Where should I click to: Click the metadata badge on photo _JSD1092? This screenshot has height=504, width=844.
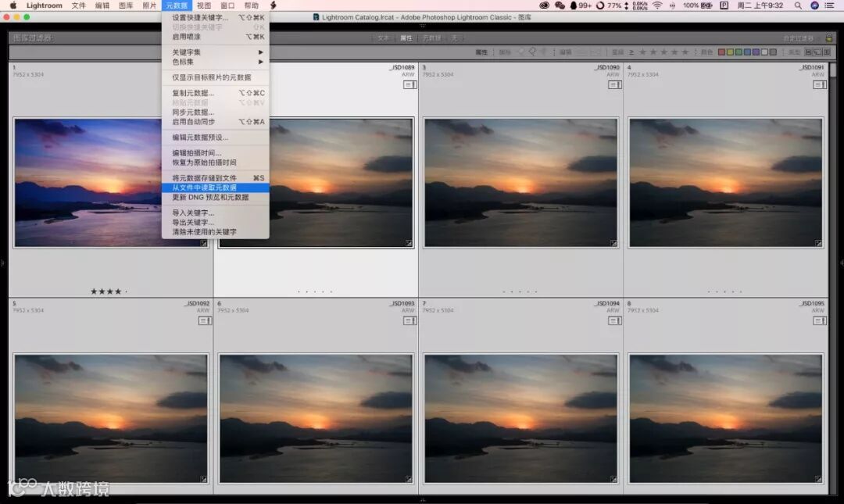click(x=205, y=320)
